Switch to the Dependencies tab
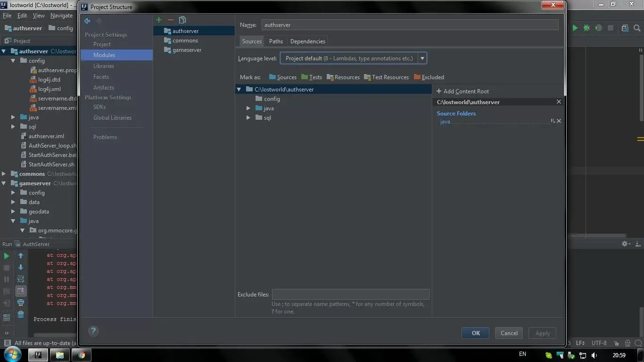 [308, 41]
